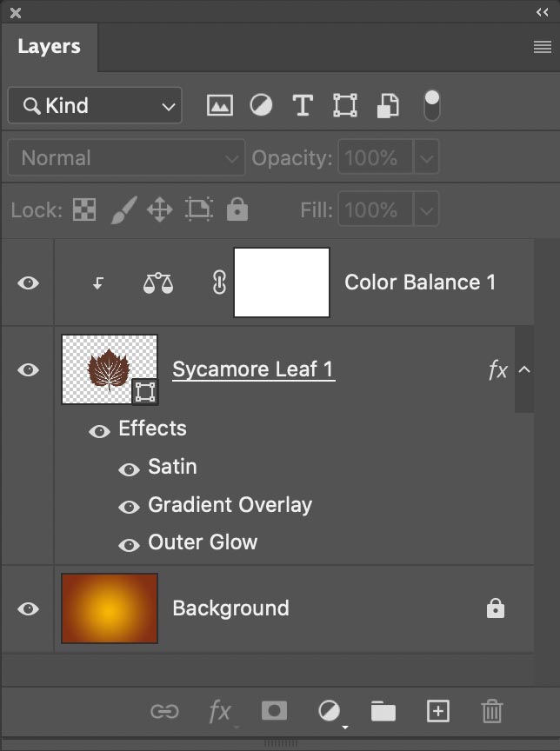Click the filter for adjustment layers icon
Image resolution: width=560 pixels, height=751 pixels.
click(261, 104)
